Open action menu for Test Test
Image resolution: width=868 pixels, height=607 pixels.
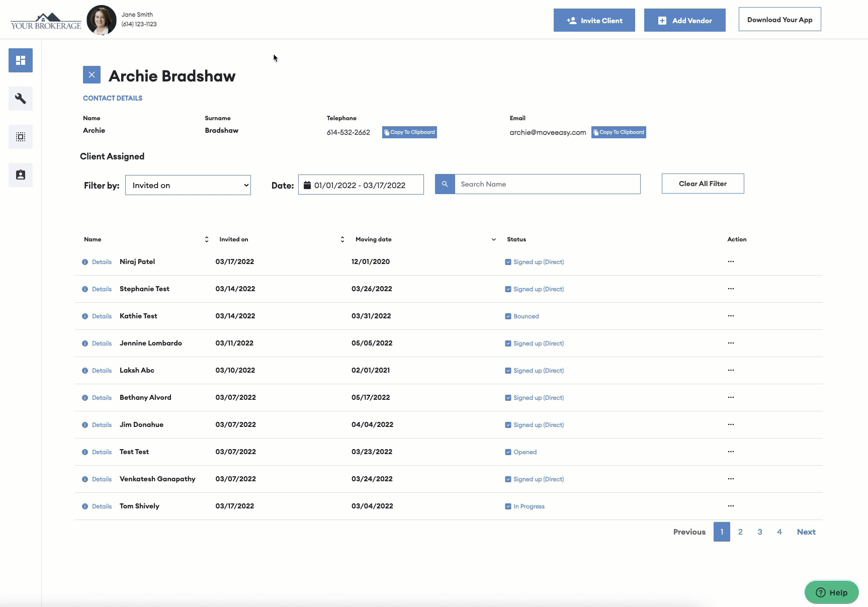point(731,452)
